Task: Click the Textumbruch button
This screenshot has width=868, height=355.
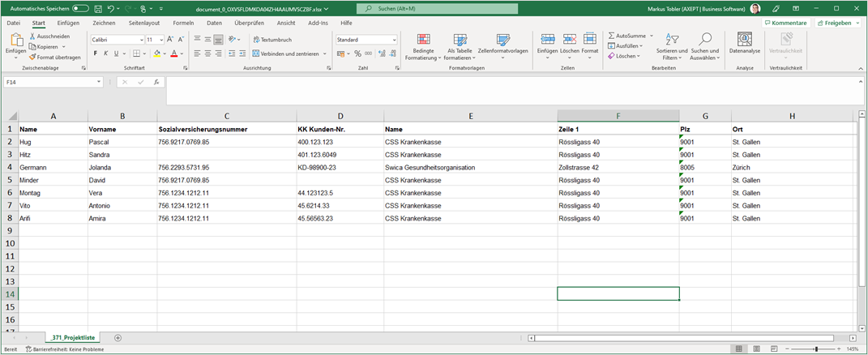Action: 272,40
